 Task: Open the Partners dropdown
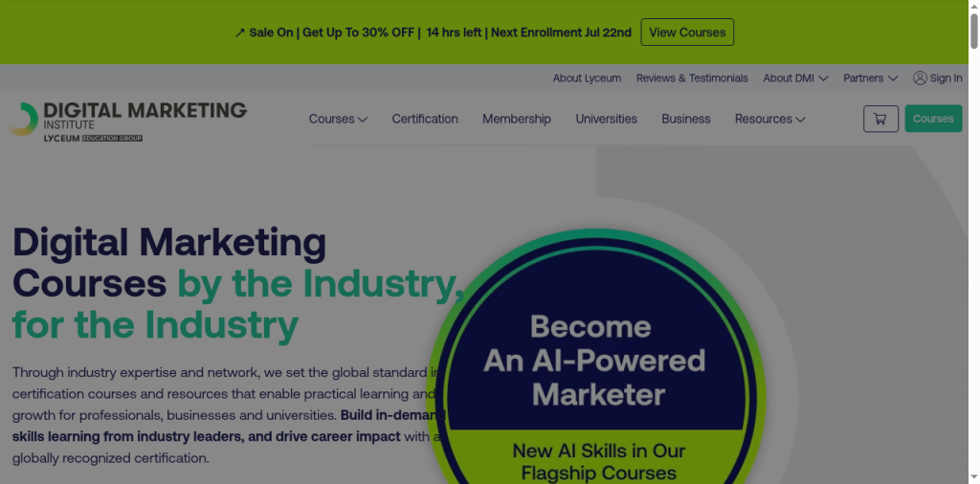871,78
